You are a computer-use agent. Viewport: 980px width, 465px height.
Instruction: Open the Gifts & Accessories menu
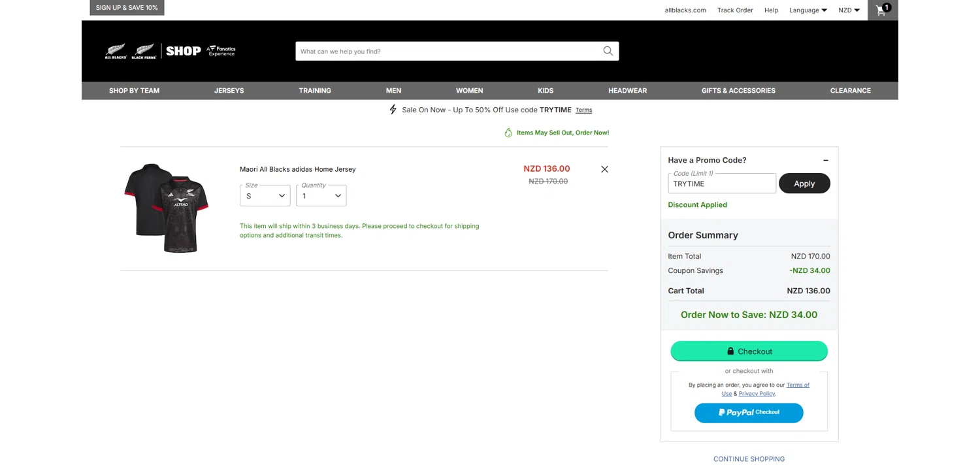point(738,91)
